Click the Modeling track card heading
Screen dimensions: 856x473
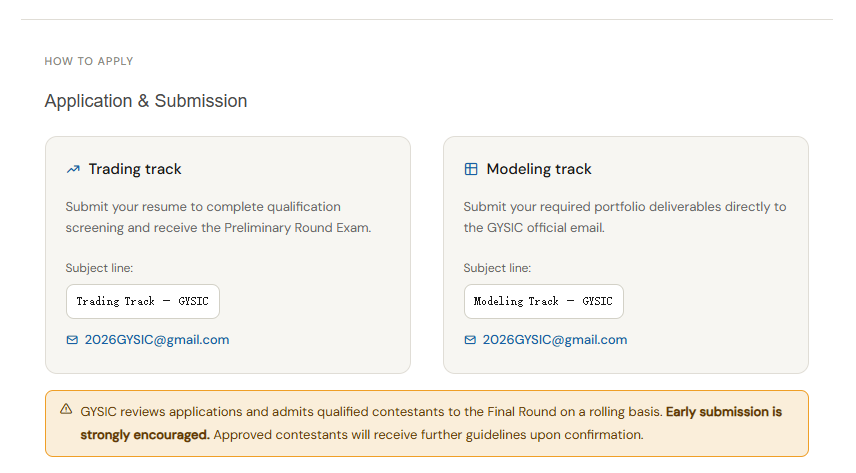[x=539, y=169]
